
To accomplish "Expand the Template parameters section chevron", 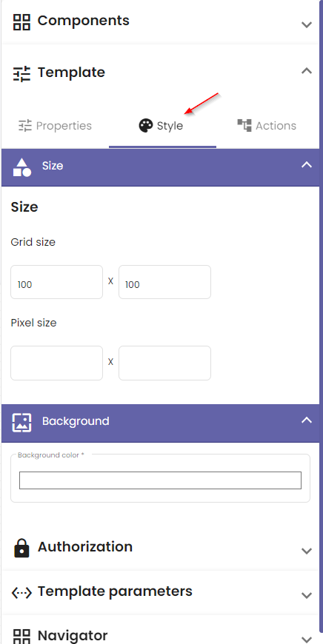I will pyautogui.click(x=307, y=595).
